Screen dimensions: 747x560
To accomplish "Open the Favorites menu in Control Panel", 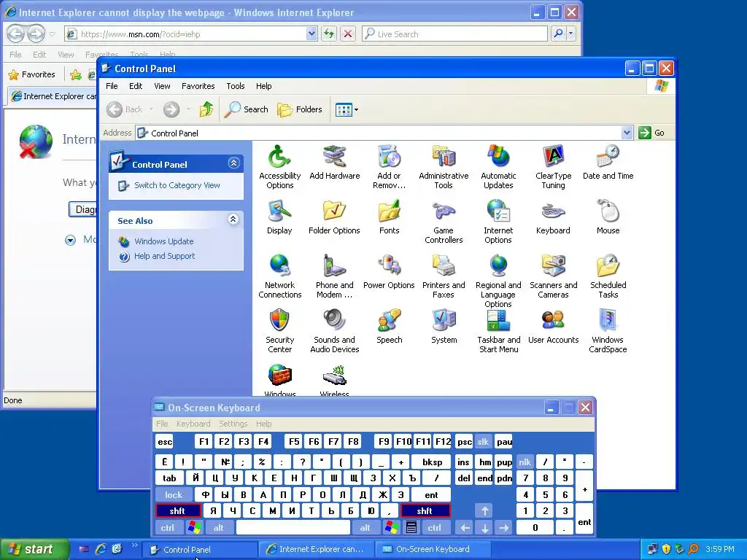I will click(198, 86).
